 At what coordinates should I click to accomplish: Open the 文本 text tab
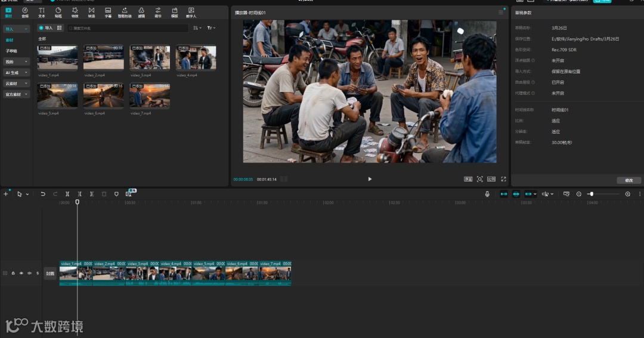click(42, 13)
